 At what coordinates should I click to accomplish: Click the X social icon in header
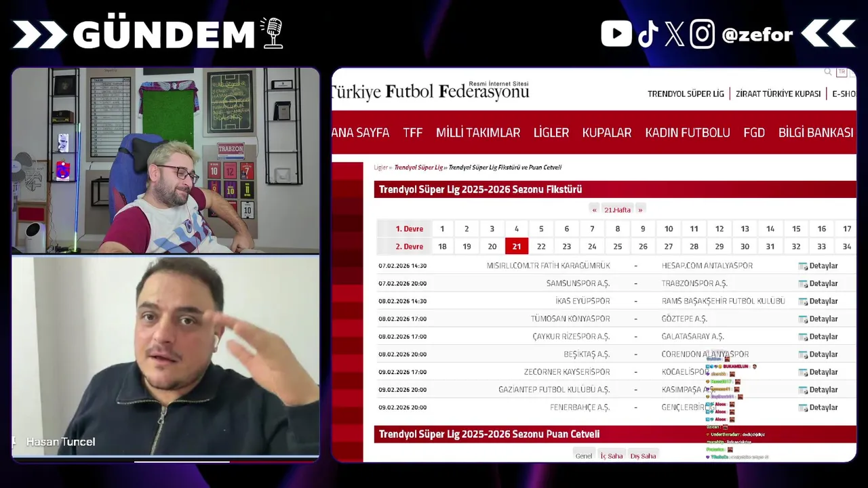675,34
